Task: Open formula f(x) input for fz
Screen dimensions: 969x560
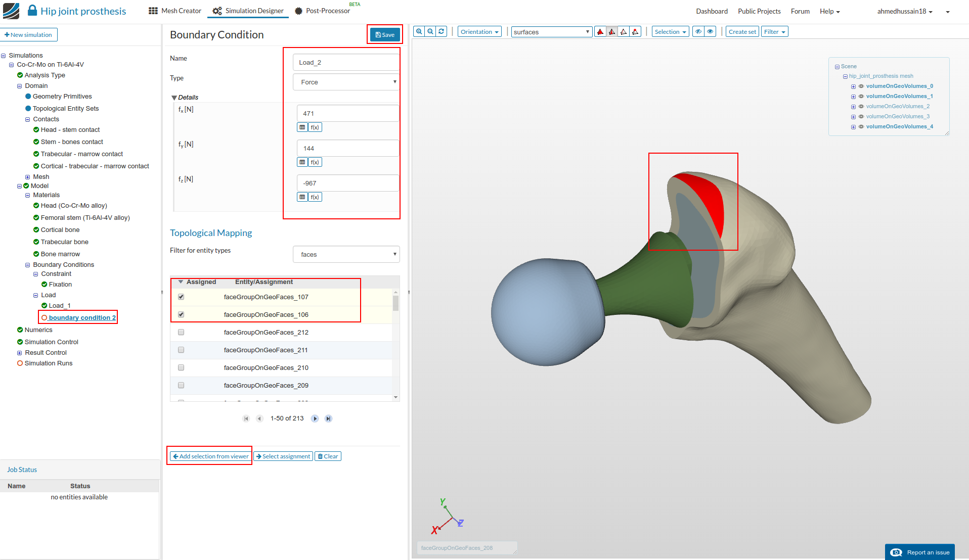Action: (315, 197)
